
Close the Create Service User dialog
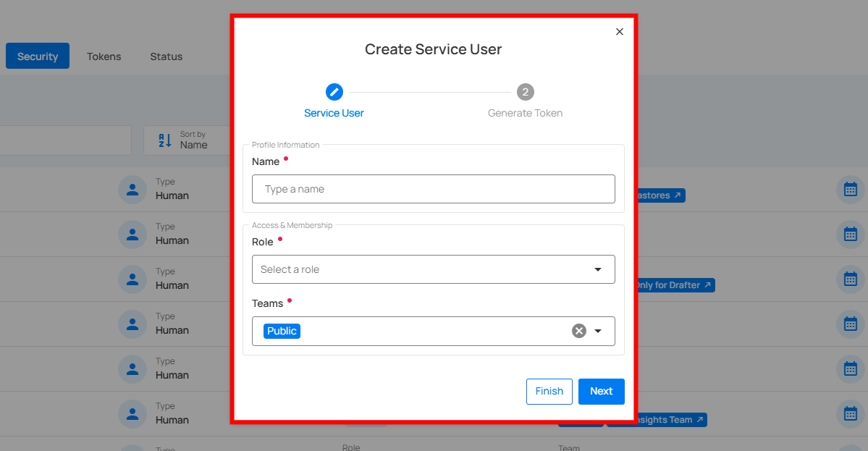[619, 32]
